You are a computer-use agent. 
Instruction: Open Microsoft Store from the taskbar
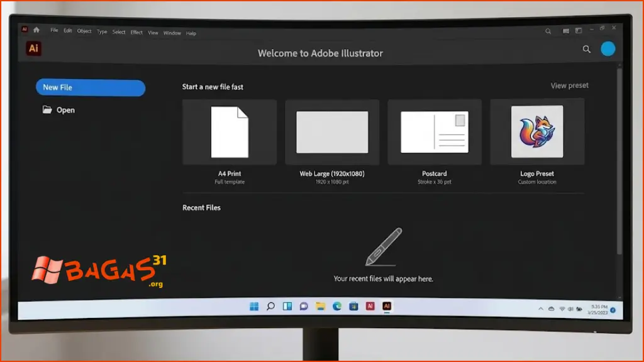353,306
